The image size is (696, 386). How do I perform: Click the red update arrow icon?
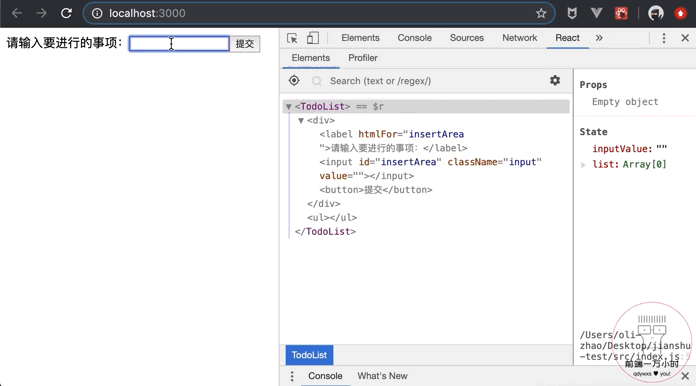click(680, 13)
